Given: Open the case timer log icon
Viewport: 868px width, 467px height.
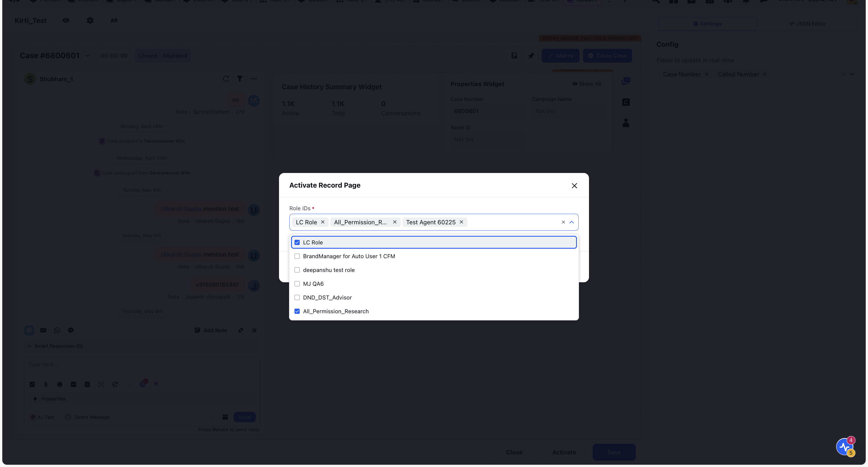Looking at the screenshot, I should [x=514, y=56].
